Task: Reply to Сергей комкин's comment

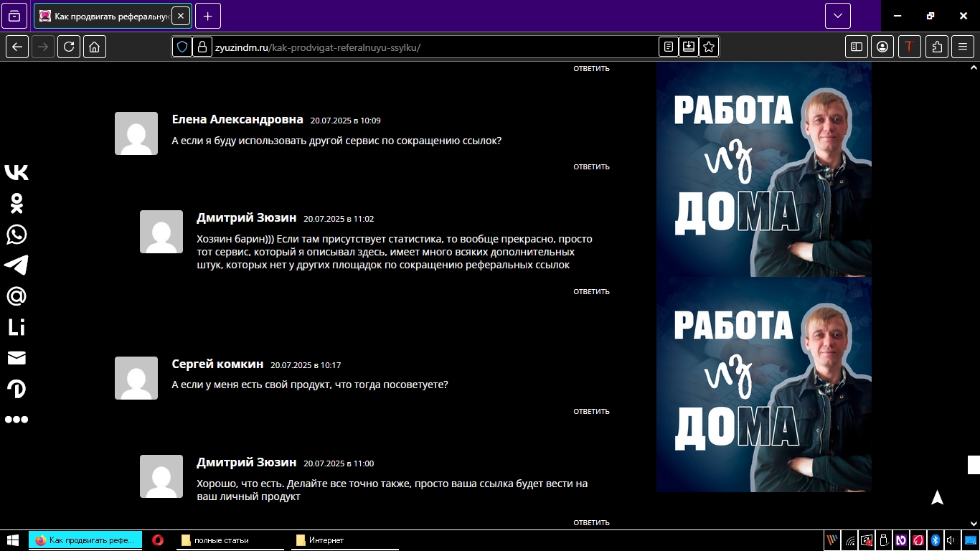Action: 590,411
